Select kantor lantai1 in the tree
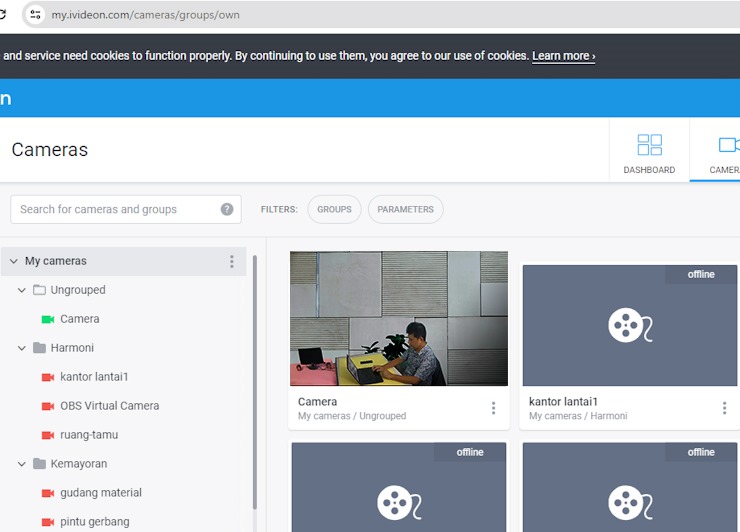740x532 pixels. [x=94, y=377]
